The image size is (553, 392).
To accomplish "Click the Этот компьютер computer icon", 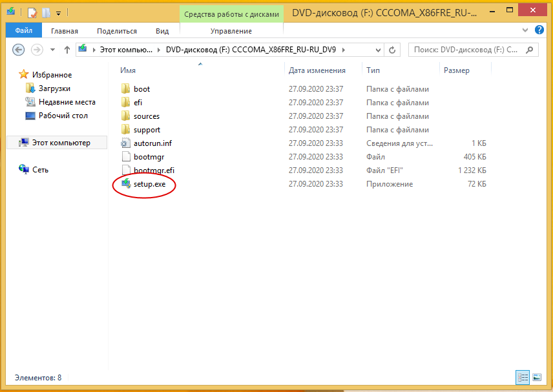I will (24, 143).
